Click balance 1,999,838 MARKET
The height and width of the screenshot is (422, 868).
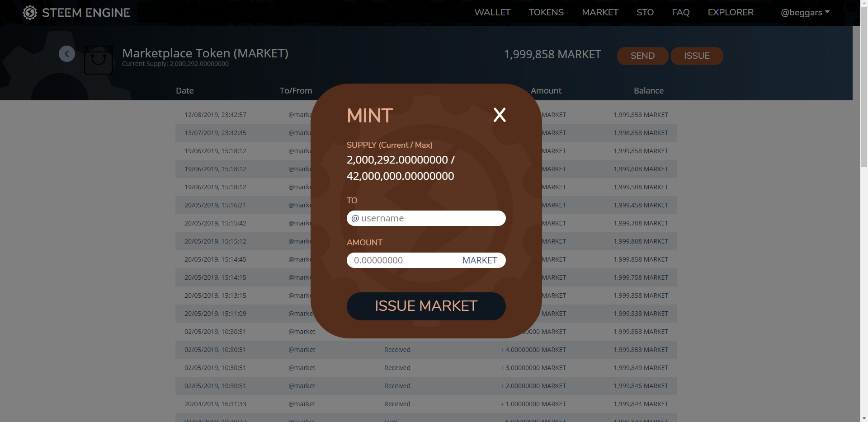point(641,314)
